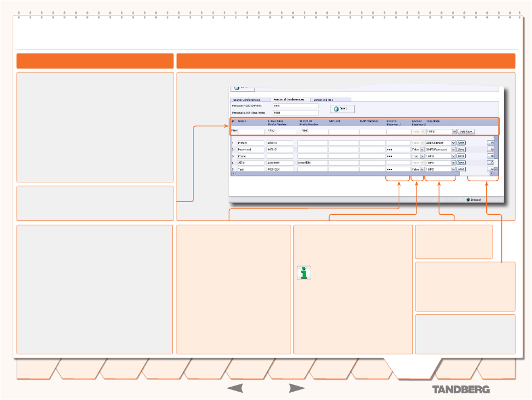The image size is (532, 400).
Task: Click the vertical scrollbar down arrow
Action: [496, 169]
